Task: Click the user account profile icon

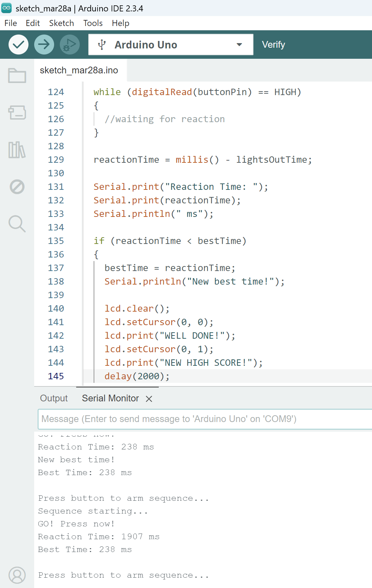Action: (x=17, y=576)
